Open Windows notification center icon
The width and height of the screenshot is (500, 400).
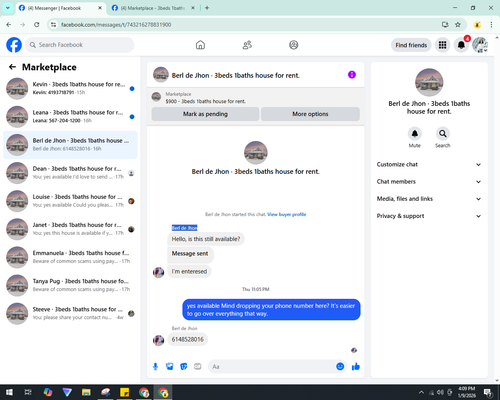488,392
